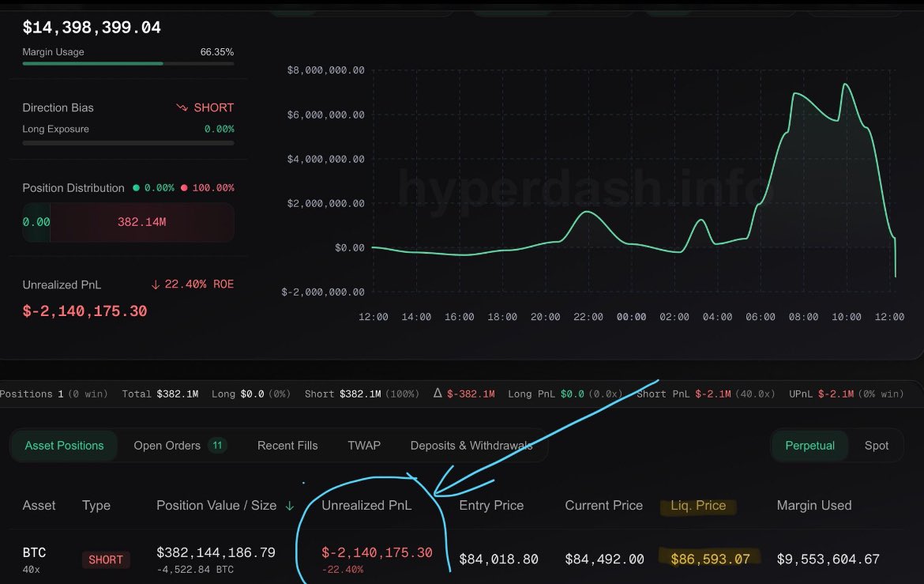Click the red 100.00% dot in Position Distribution
Viewport: 924px width, 584px height.
pyautogui.click(x=186, y=188)
